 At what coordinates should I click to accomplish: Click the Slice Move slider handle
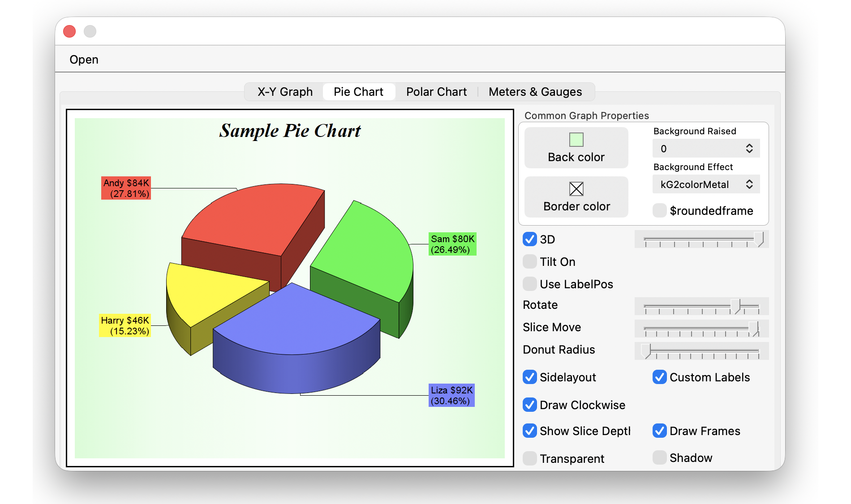pyautogui.click(x=753, y=329)
